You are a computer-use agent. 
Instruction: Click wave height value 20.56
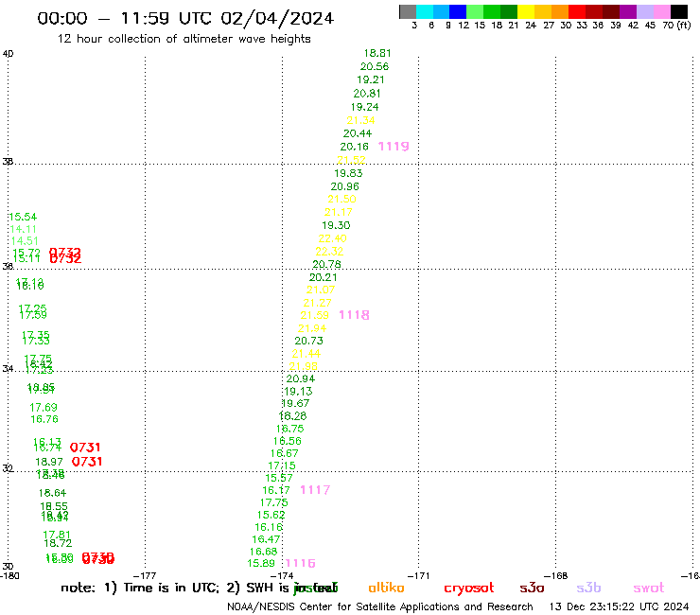(375, 66)
